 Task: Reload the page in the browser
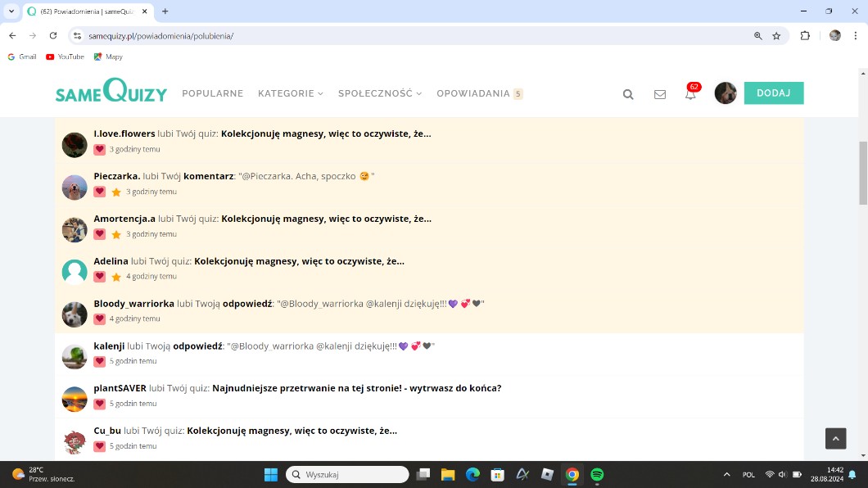53,36
